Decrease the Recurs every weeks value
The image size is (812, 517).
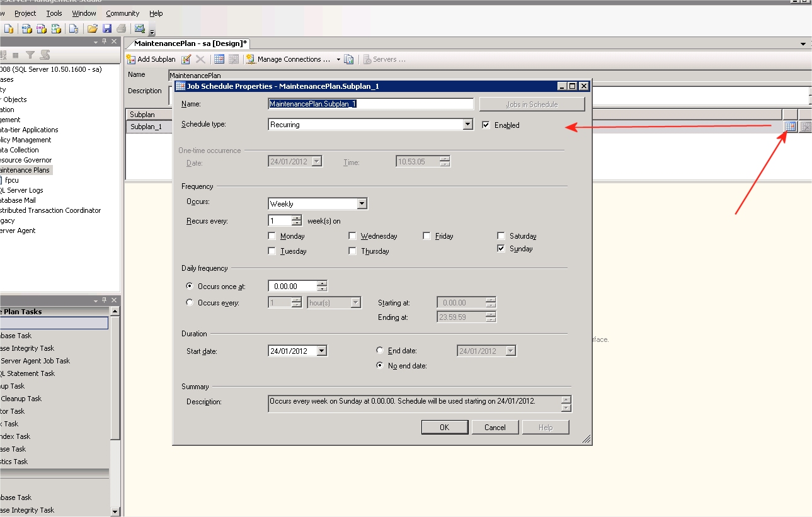(297, 224)
